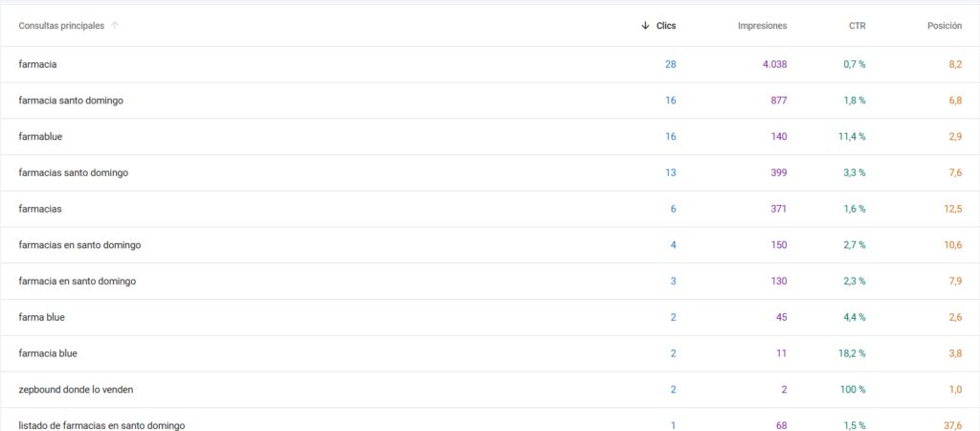Sort by CTR column header
The image size is (980, 431).
(857, 26)
